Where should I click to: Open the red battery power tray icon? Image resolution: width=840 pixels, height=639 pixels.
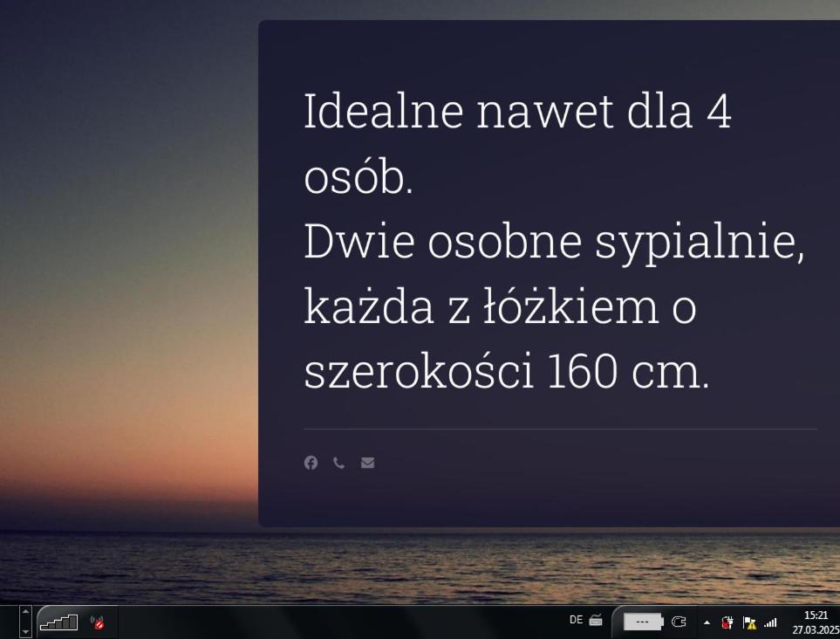(x=727, y=622)
